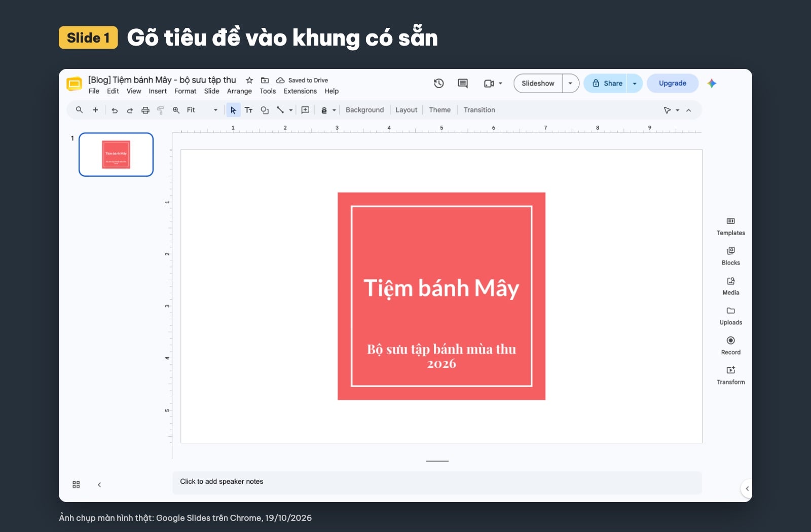The height and width of the screenshot is (532, 811).
Task: Click the print icon
Action: pyautogui.click(x=145, y=110)
